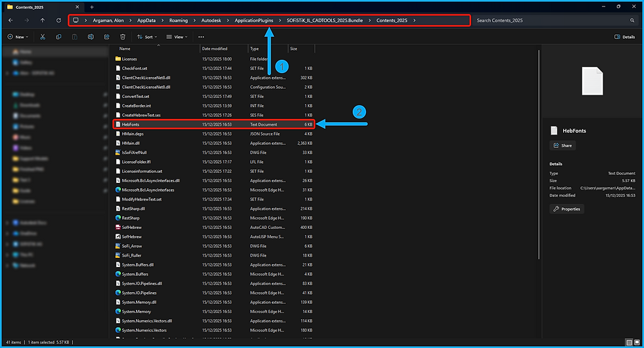
Task: Select the CreateBorder.int file
Action: [x=214, y=106]
